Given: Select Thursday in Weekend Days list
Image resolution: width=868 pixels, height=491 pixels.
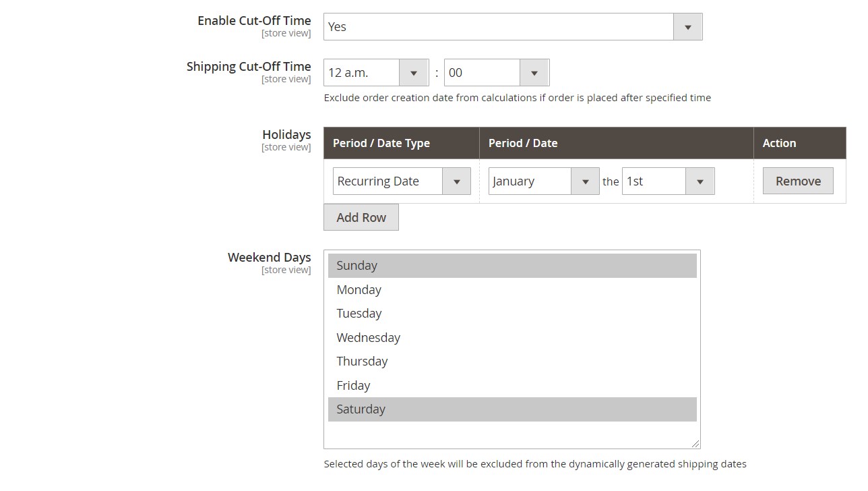Looking at the screenshot, I should (511, 362).
